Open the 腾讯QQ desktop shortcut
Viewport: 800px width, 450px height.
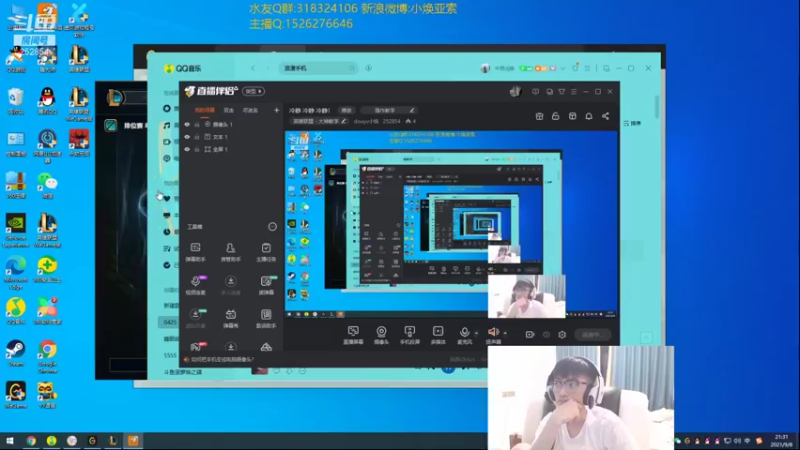47,101
